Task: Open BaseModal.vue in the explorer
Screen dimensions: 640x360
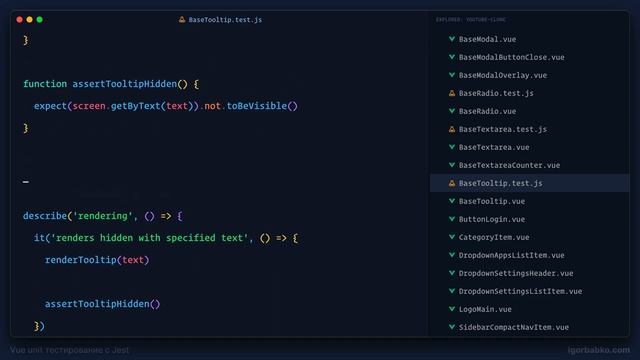Action: pos(487,39)
